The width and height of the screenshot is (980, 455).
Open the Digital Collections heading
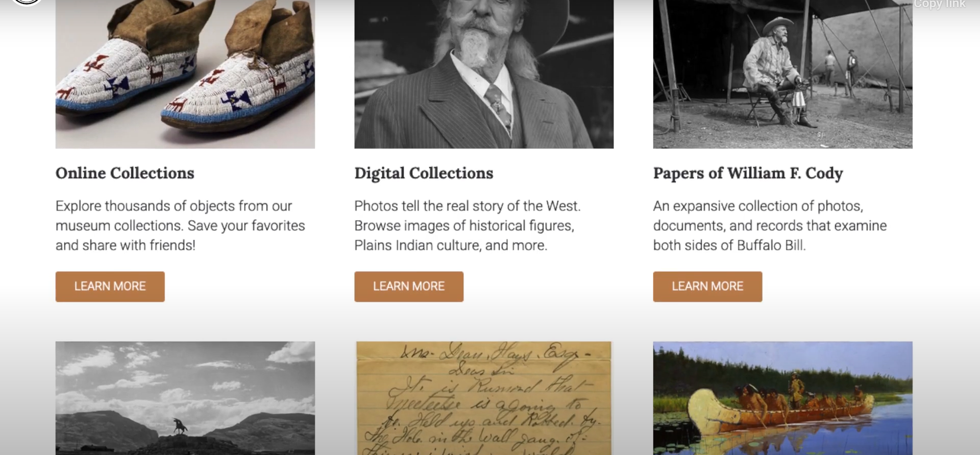(424, 173)
